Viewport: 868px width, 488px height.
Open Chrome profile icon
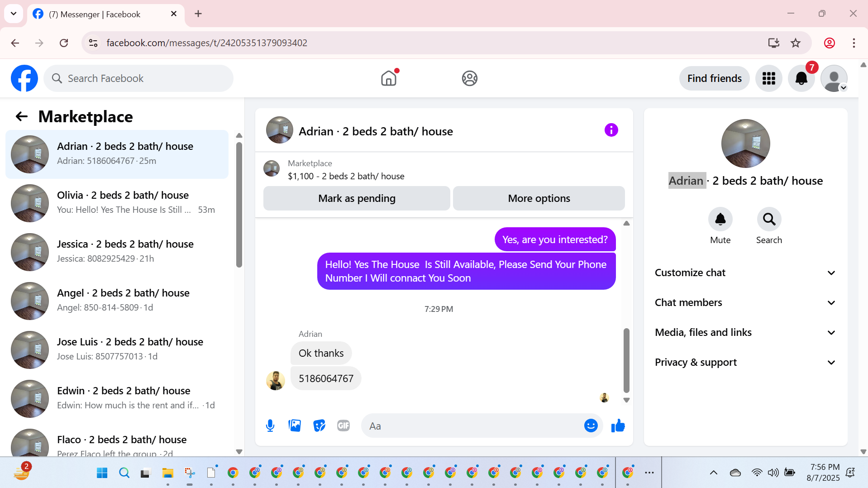(830, 43)
